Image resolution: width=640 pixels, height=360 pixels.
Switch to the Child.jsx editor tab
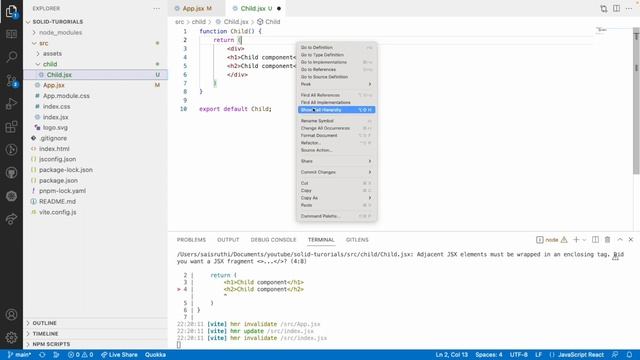(255, 9)
